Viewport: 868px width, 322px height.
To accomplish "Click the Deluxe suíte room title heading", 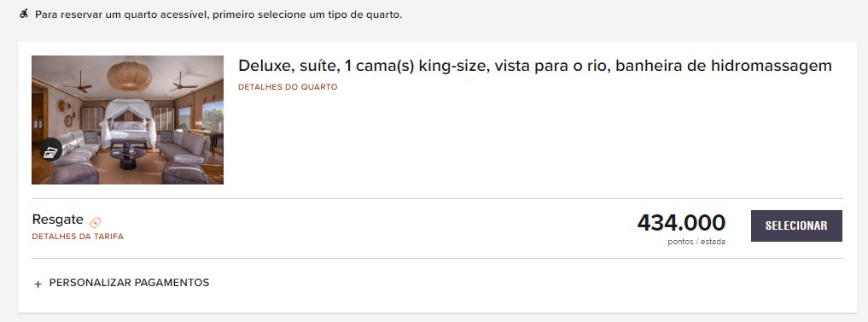I will tap(535, 66).
